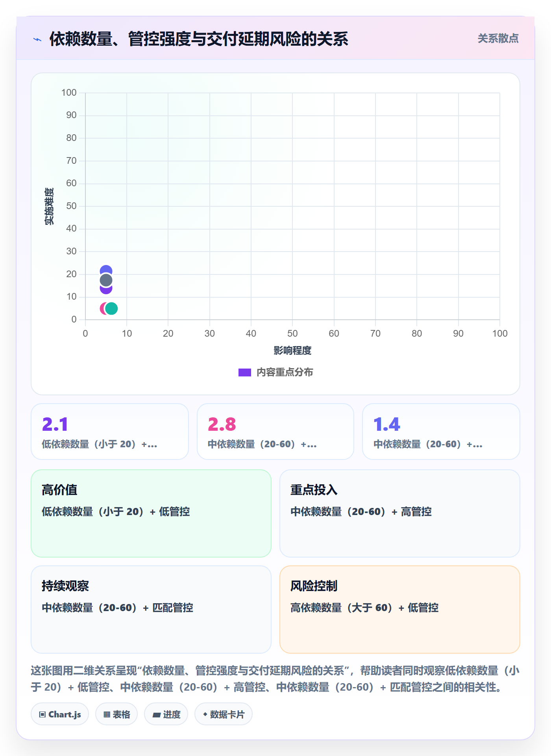Click 中依赖数量（20-60）+ 高管控 text

point(361,511)
